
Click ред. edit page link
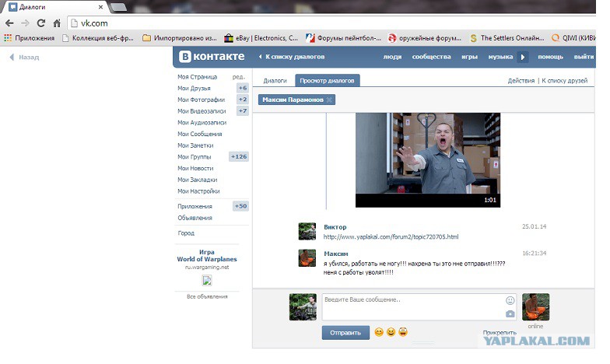(x=238, y=77)
